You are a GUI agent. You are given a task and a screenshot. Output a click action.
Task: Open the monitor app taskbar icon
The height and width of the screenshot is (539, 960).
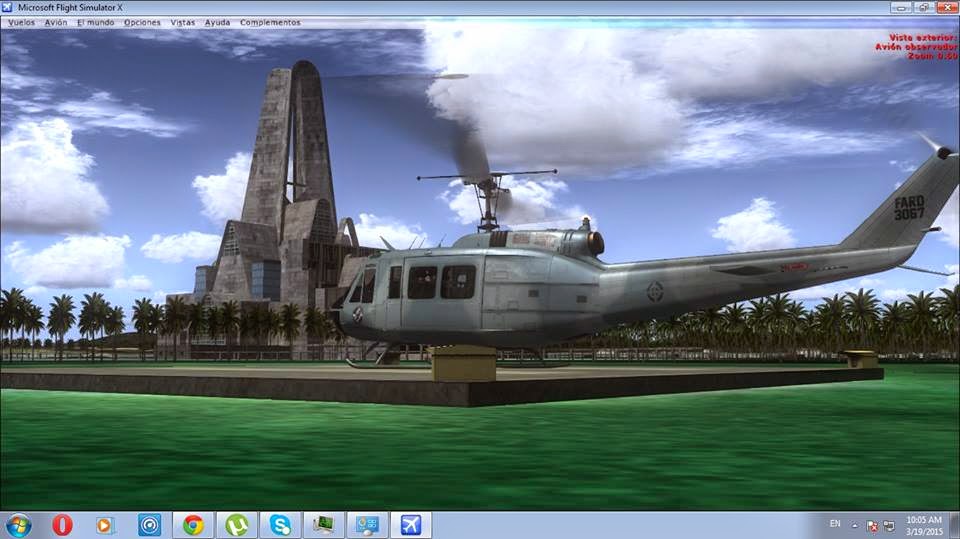tap(323, 525)
